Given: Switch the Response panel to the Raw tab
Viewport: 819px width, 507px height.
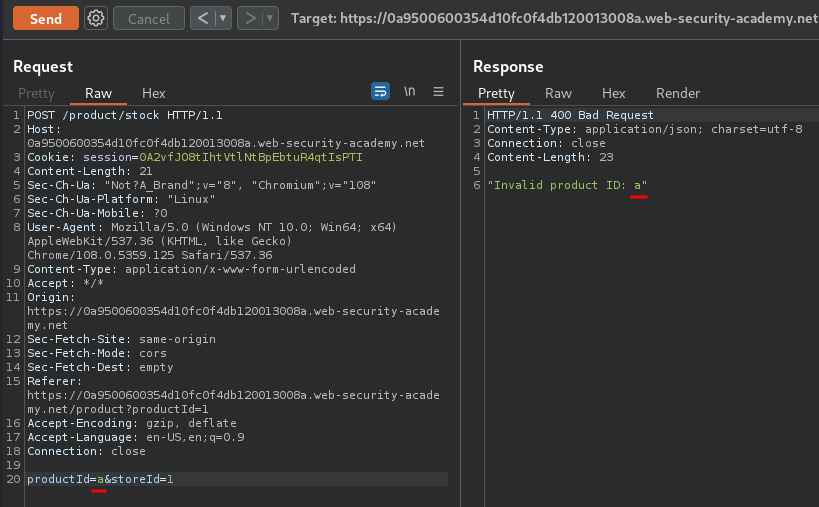Looking at the screenshot, I should click(x=558, y=93).
